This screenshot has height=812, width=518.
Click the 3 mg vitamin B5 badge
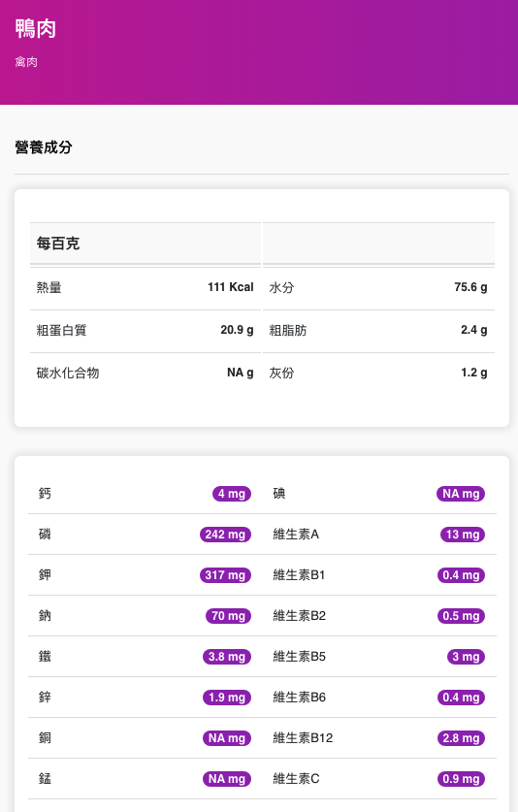click(467, 657)
